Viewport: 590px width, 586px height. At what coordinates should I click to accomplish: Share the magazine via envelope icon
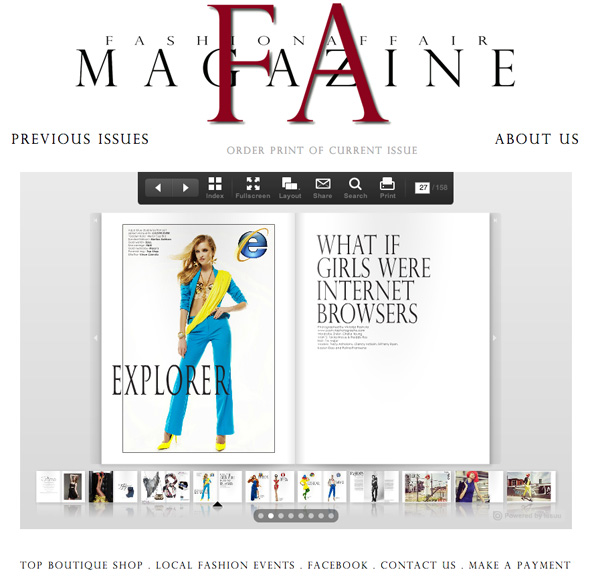pos(322,188)
